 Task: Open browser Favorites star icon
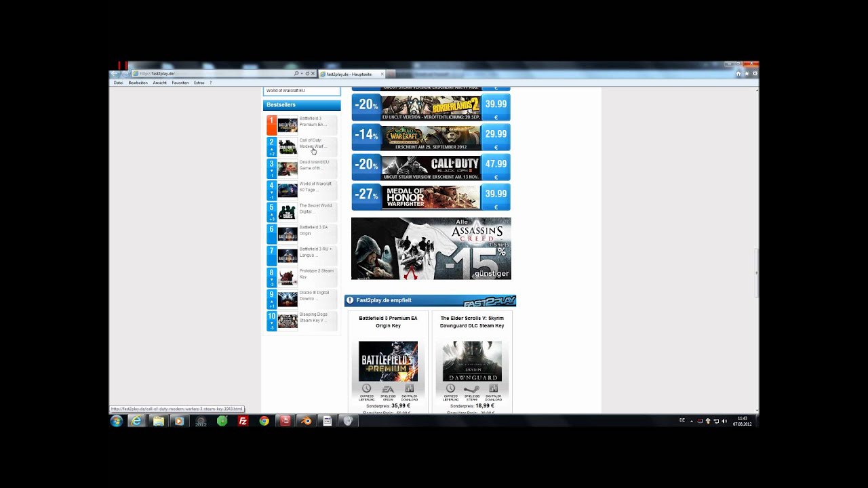(747, 73)
